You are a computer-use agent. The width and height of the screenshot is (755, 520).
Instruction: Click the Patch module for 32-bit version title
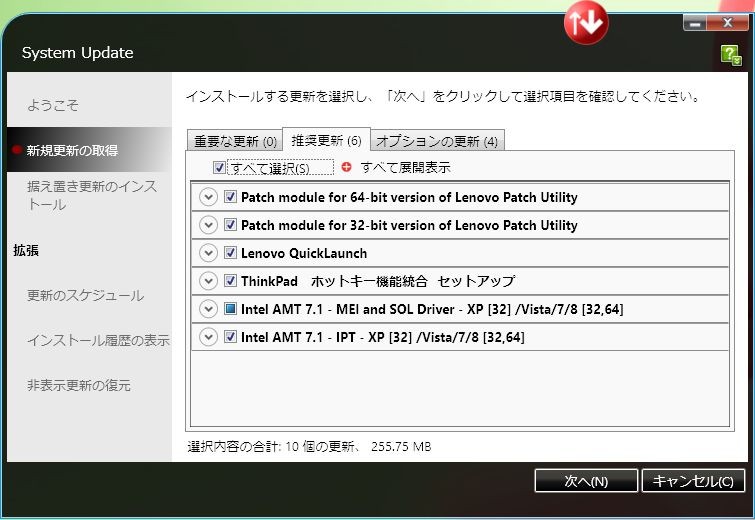[409, 225]
